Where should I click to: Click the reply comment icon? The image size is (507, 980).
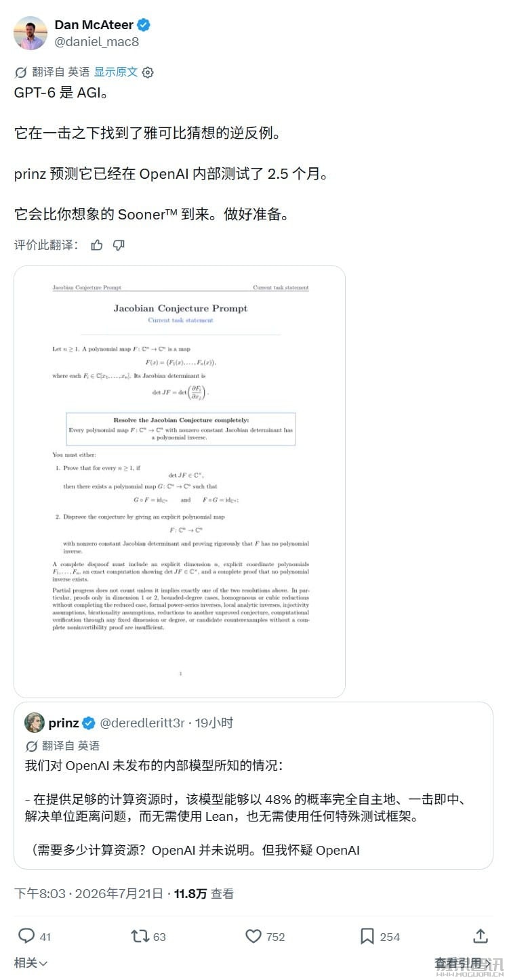click(26, 936)
